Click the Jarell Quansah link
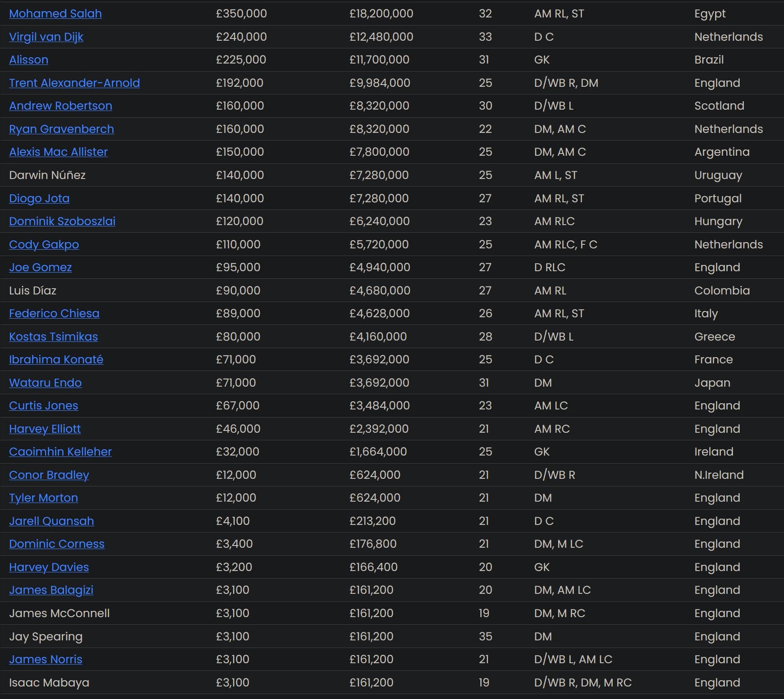The width and height of the screenshot is (784, 699). (x=51, y=521)
